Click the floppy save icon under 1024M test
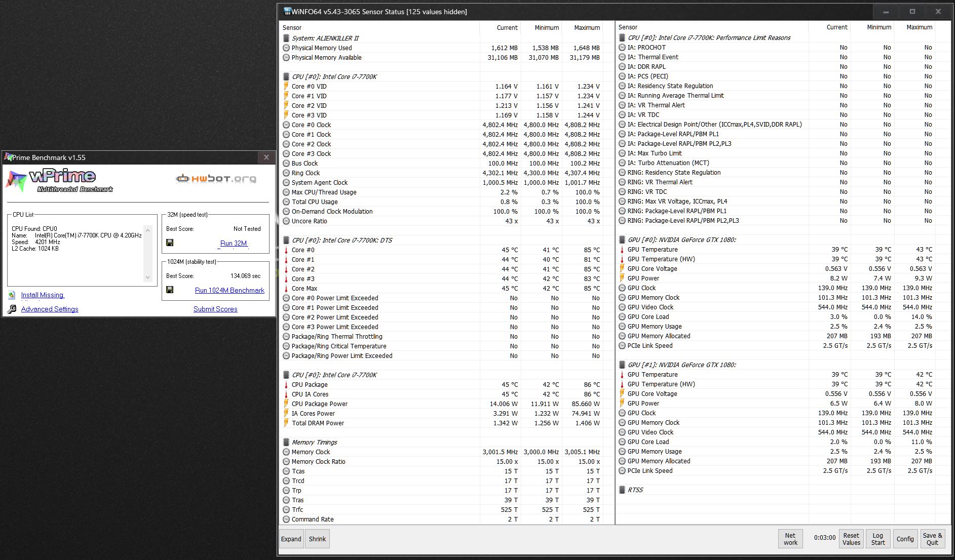Screen dimensions: 955x560 click(170, 290)
